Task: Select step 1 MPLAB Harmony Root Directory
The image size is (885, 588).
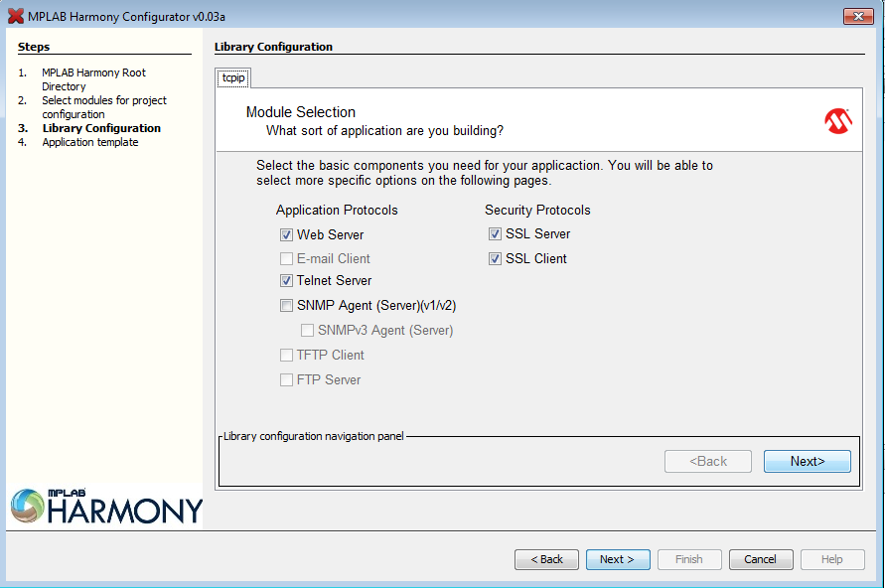Action: pyautogui.click(x=93, y=79)
